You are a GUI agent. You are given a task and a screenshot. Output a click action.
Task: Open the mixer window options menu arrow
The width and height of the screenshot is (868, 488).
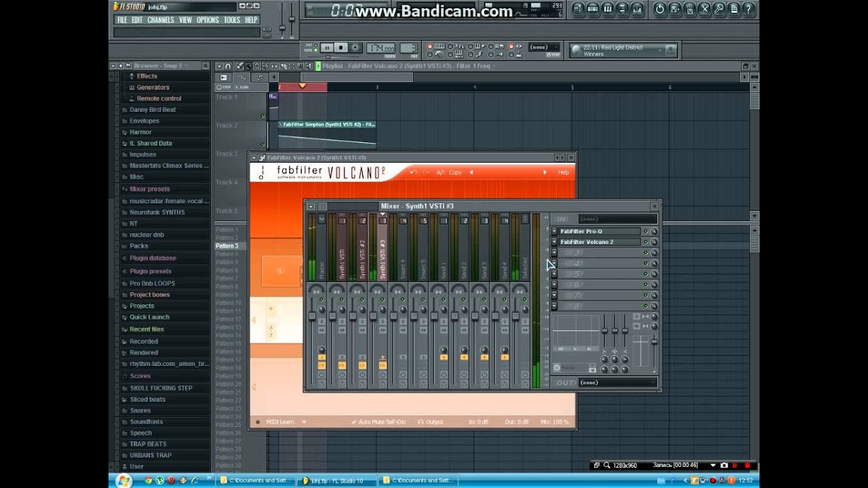(311, 206)
